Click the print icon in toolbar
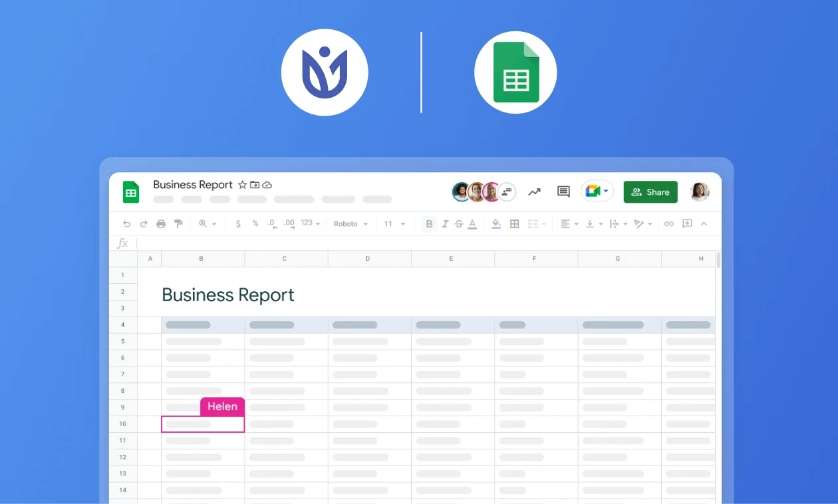838x504 pixels. [x=161, y=224]
